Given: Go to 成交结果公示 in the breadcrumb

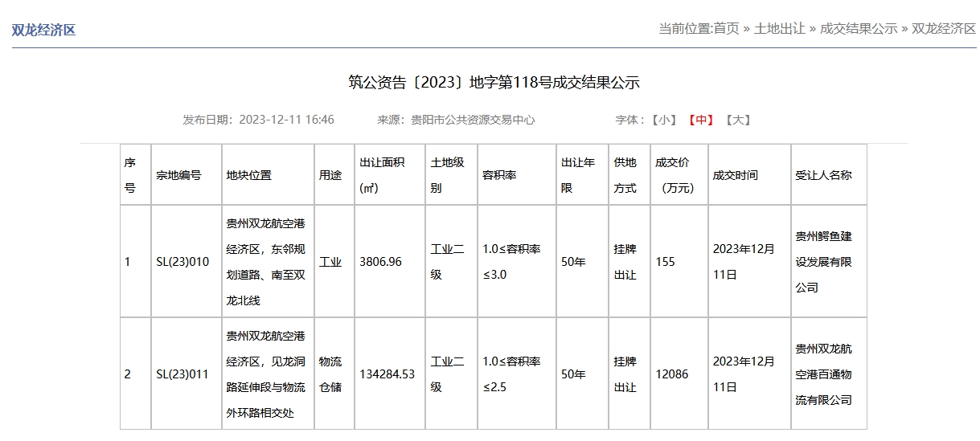Looking at the screenshot, I should click(858, 28).
